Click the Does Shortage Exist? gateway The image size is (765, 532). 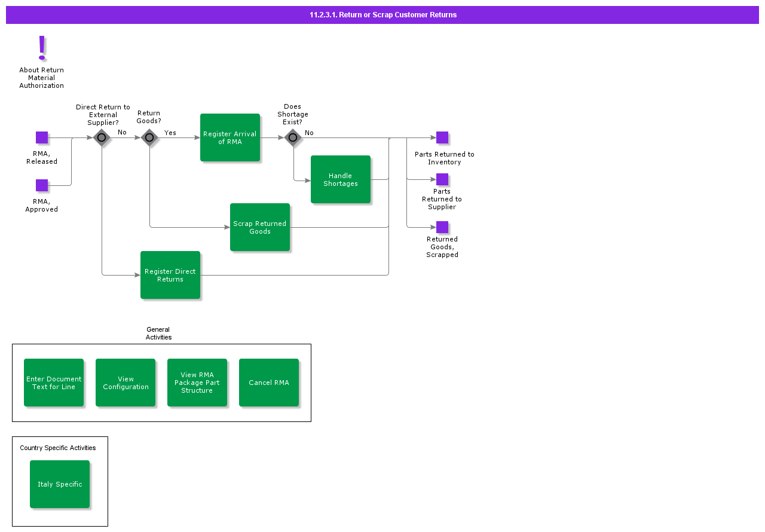click(293, 137)
